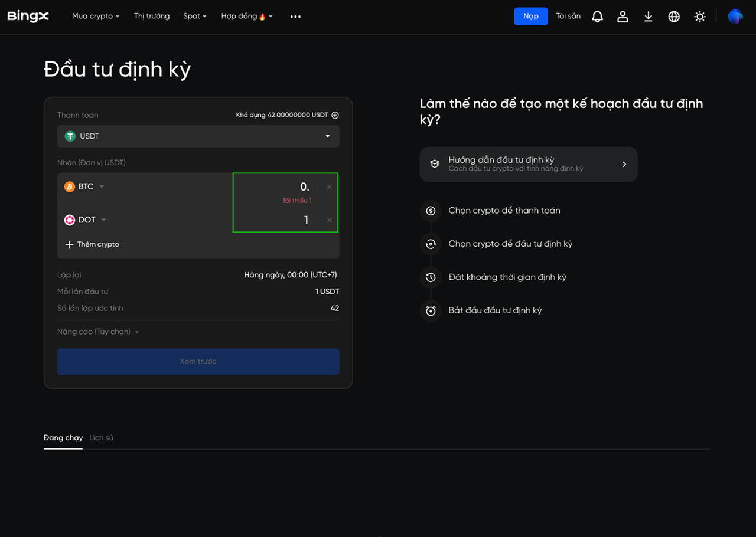Expand the BTC crypto selector

pos(85,186)
